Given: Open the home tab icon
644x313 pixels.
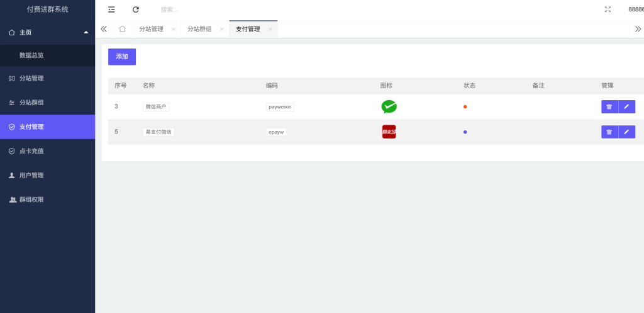Looking at the screenshot, I should 122,29.
